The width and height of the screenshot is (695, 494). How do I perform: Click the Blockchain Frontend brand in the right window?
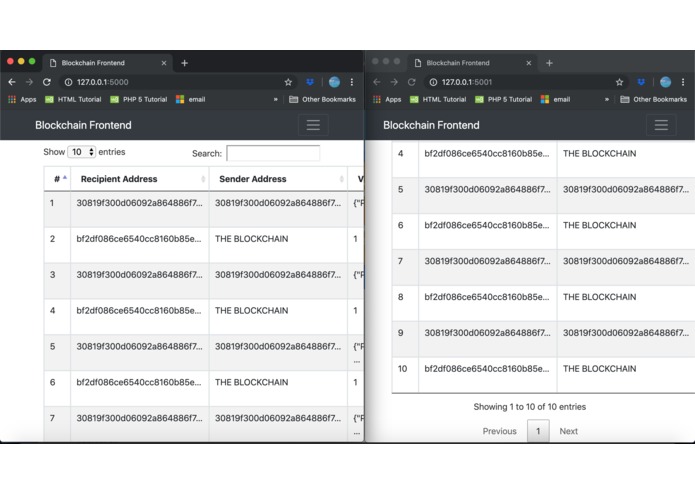(x=431, y=125)
